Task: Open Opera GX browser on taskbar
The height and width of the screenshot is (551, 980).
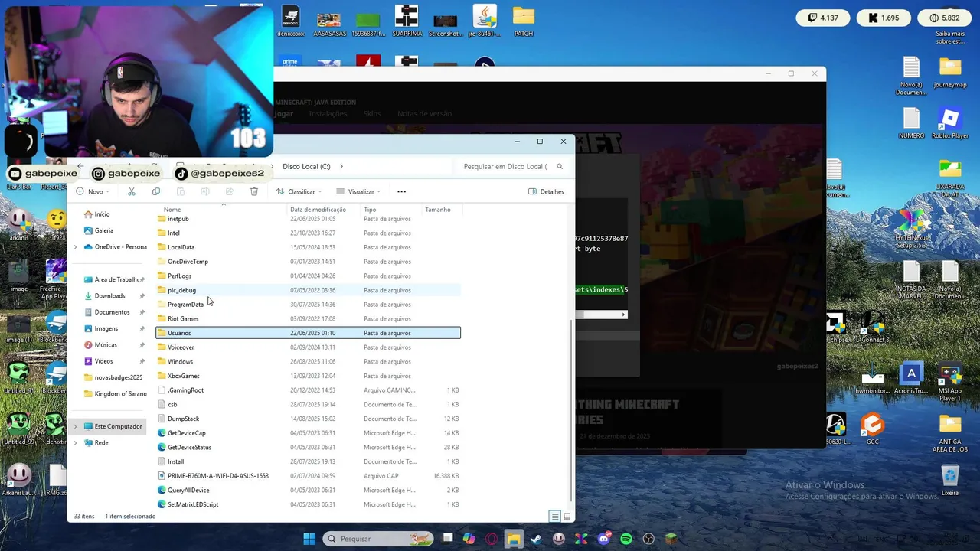Action: pos(492,539)
